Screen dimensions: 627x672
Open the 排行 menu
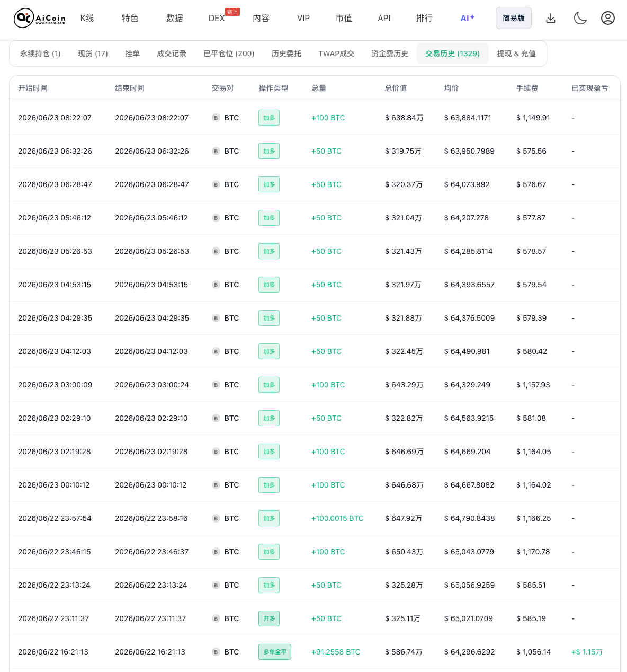click(424, 18)
